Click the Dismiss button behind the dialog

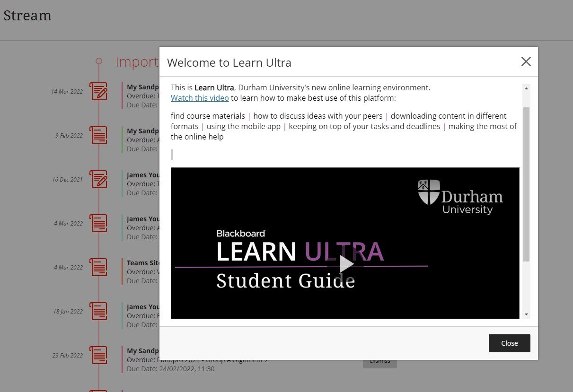380,363
